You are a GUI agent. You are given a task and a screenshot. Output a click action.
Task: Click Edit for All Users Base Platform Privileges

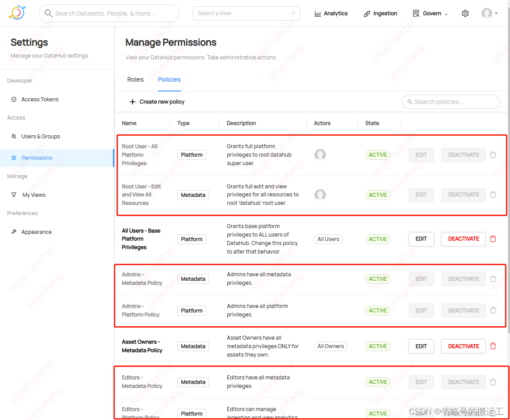coord(421,239)
